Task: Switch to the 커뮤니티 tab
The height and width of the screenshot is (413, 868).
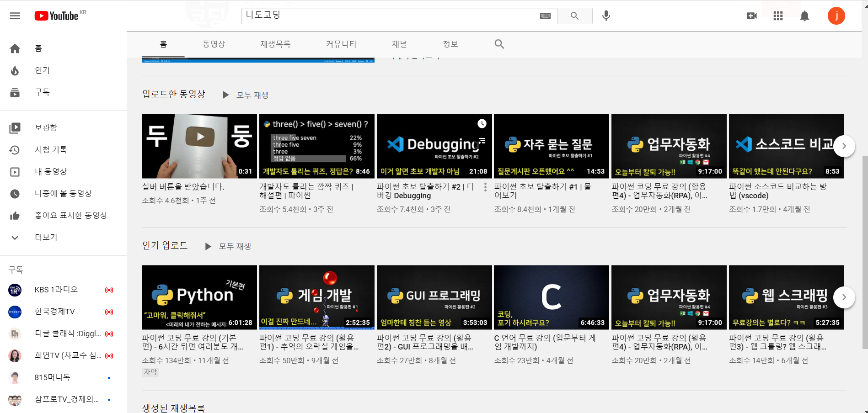Action: [341, 44]
